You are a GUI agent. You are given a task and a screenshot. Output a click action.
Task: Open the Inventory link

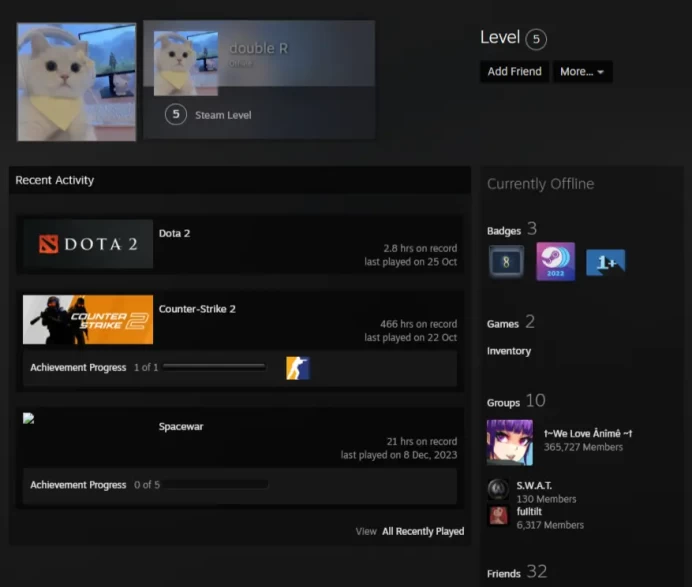pos(509,351)
